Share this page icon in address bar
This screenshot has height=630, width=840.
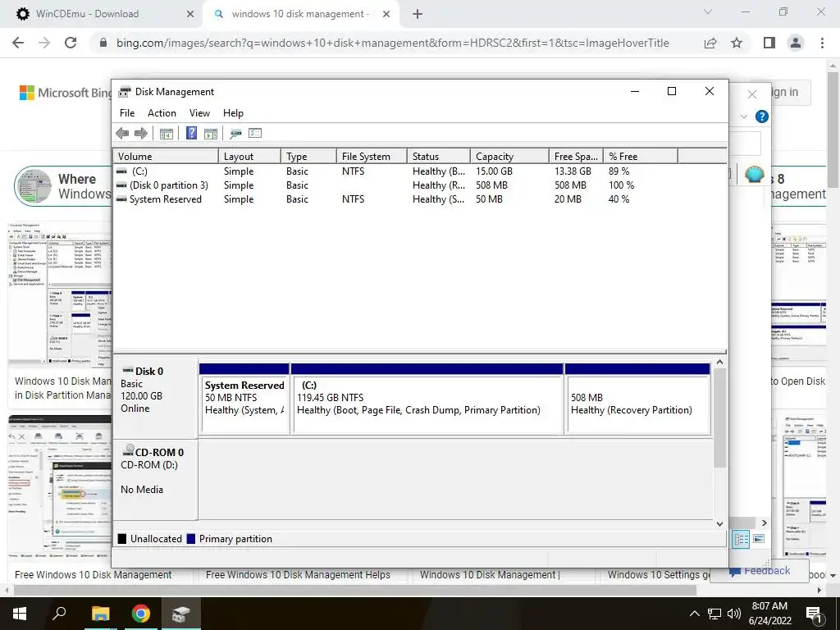710,43
